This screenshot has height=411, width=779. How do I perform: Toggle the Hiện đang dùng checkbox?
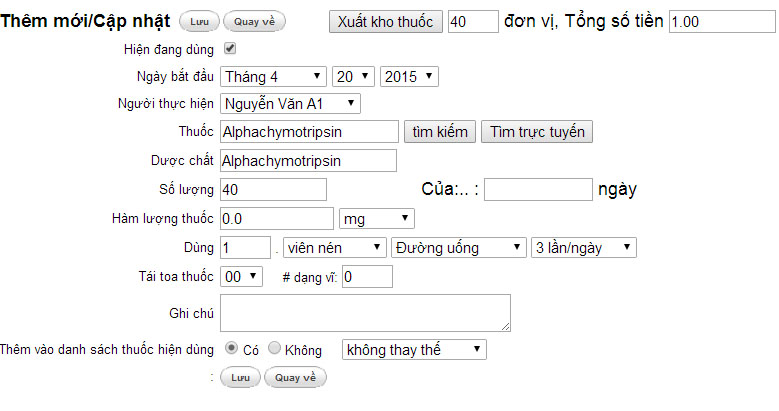230,49
